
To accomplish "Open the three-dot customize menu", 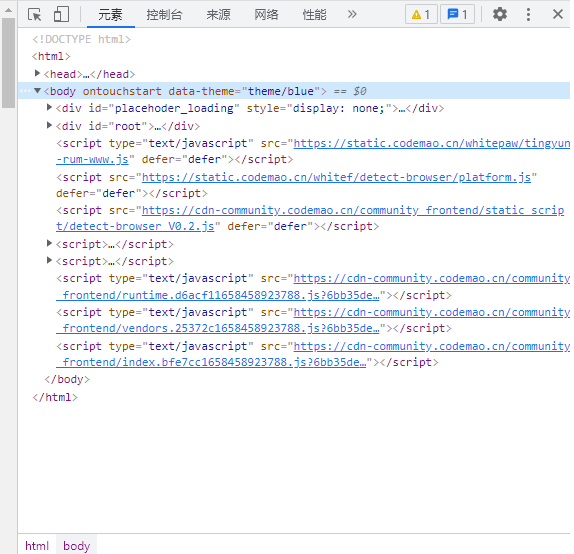I will pyautogui.click(x=528, y=15).
